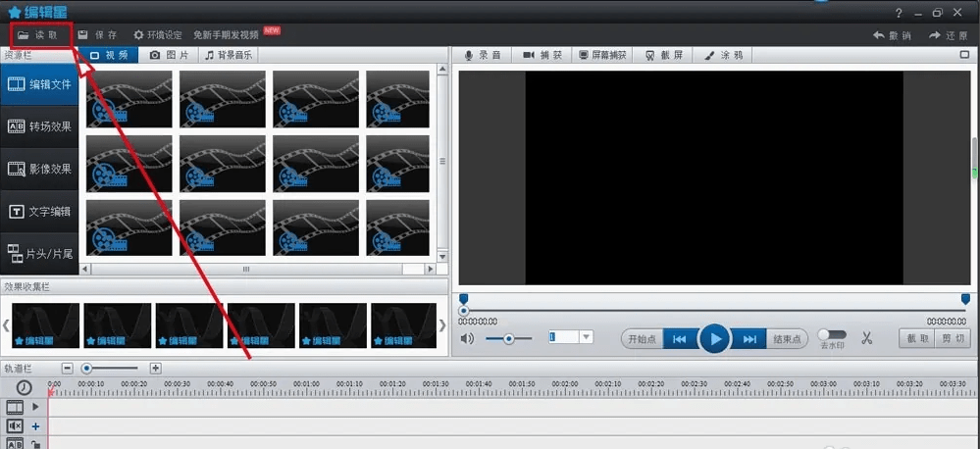Click the scissors cut icon
980x449 pixels.
866,338
